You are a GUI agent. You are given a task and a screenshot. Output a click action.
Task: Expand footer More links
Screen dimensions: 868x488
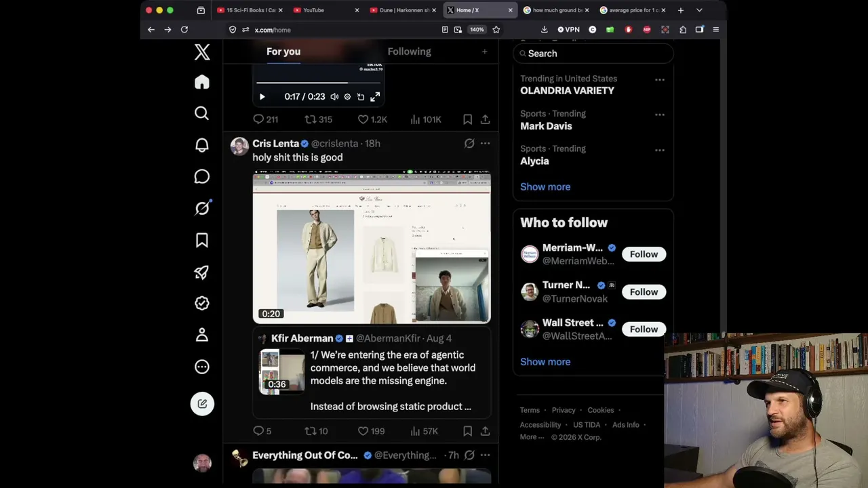click(532, 437)
